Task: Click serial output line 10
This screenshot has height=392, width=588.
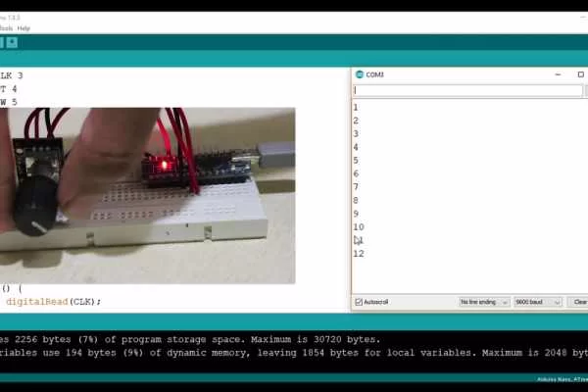Action: (x=359, y=227)
